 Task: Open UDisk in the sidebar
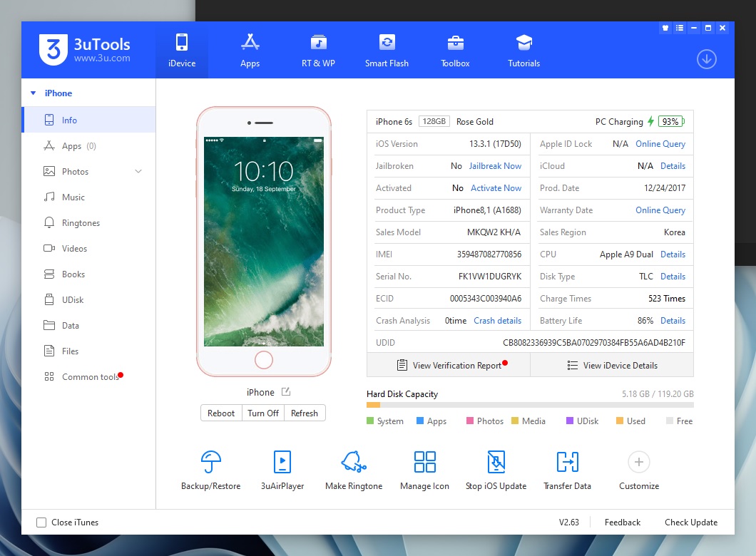[88, 299]
